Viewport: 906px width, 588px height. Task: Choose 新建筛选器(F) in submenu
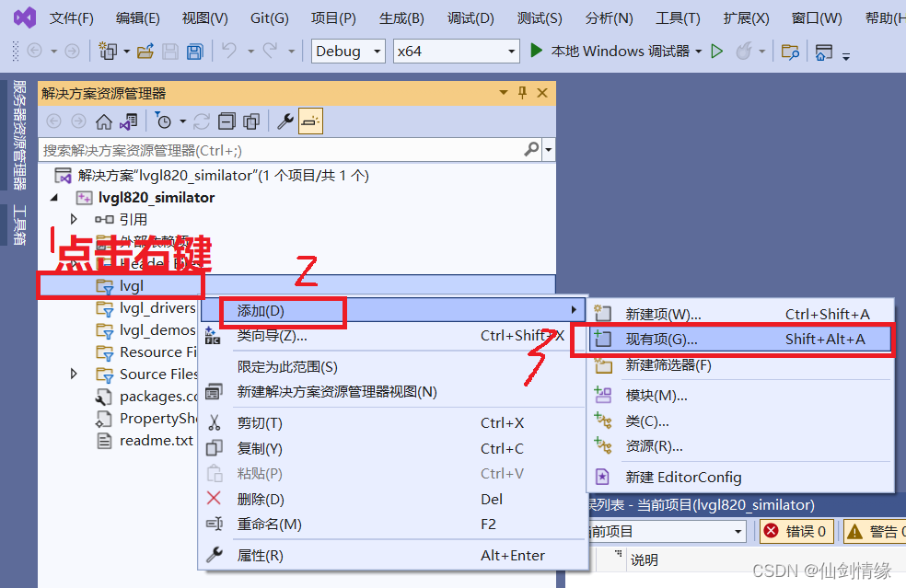(740, 365)
